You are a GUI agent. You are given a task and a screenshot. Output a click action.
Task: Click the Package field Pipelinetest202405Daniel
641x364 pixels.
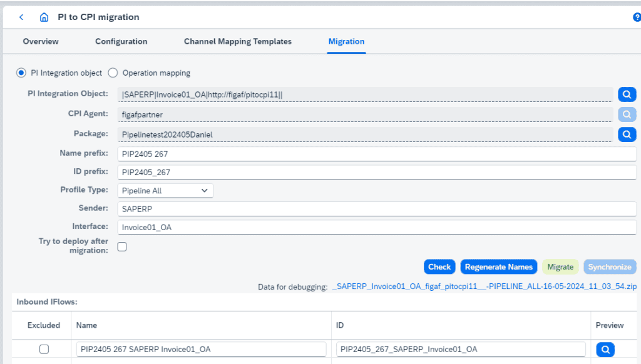click(x=365, y=134)
